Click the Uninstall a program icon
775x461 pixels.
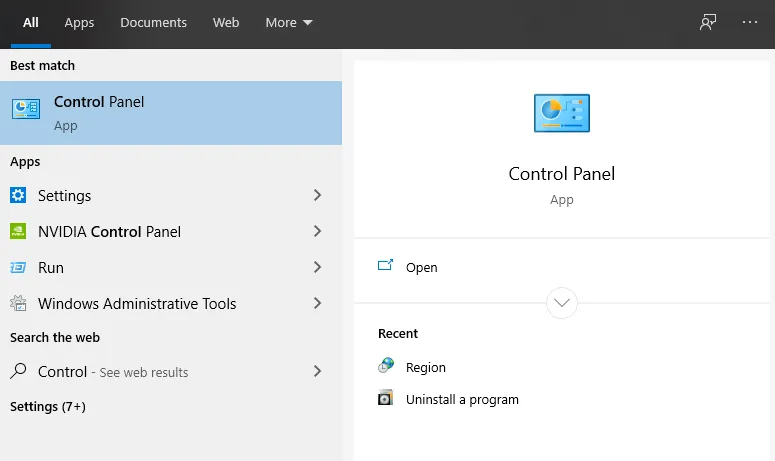click(386, 398)
